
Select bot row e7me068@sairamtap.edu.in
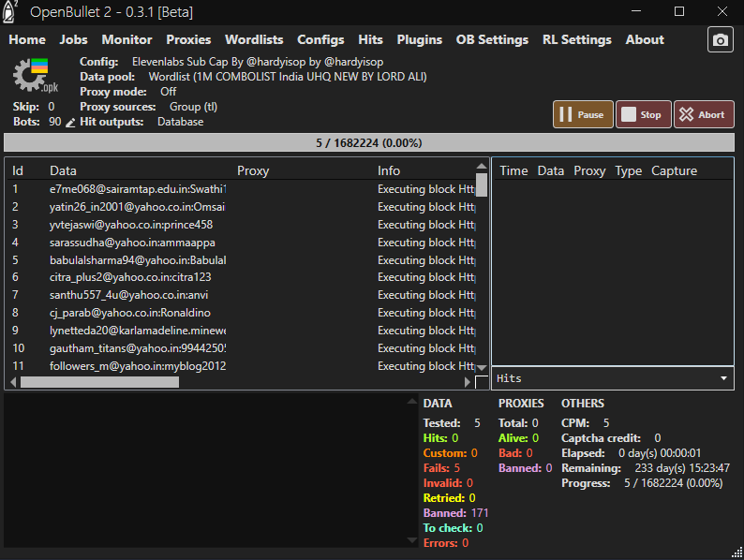point(244,189)
